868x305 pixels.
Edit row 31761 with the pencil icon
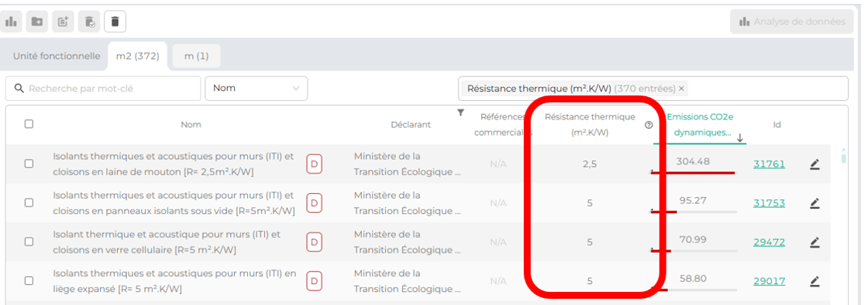point(815,165)
